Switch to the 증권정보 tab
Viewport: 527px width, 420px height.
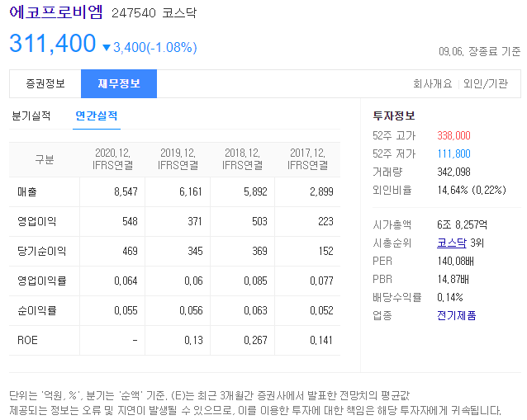[x=45, y=83]
